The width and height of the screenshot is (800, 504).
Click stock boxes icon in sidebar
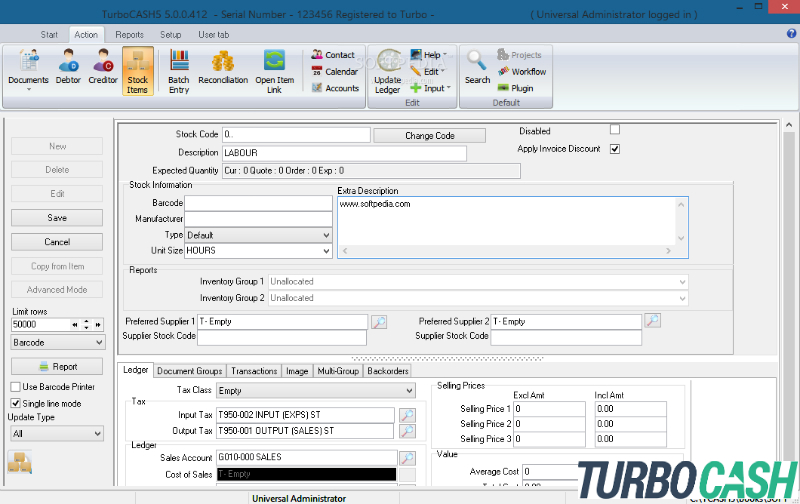coord(20,462)
